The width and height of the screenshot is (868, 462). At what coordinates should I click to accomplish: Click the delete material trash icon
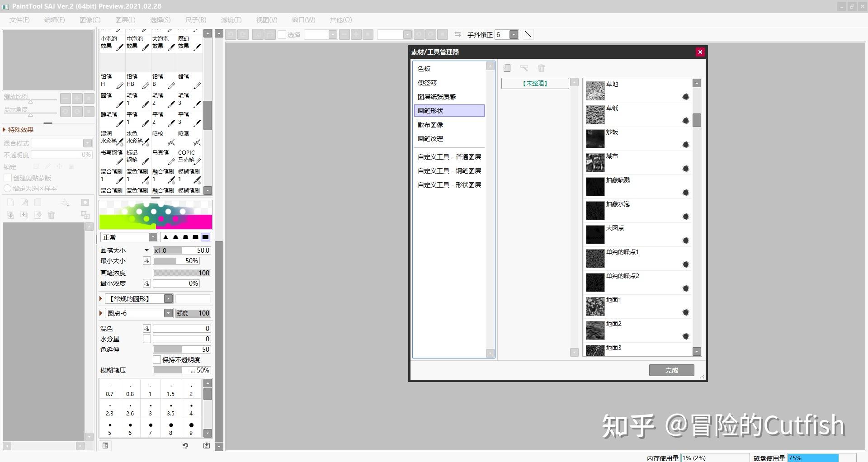pyautogui.click(x=541, y=68)
